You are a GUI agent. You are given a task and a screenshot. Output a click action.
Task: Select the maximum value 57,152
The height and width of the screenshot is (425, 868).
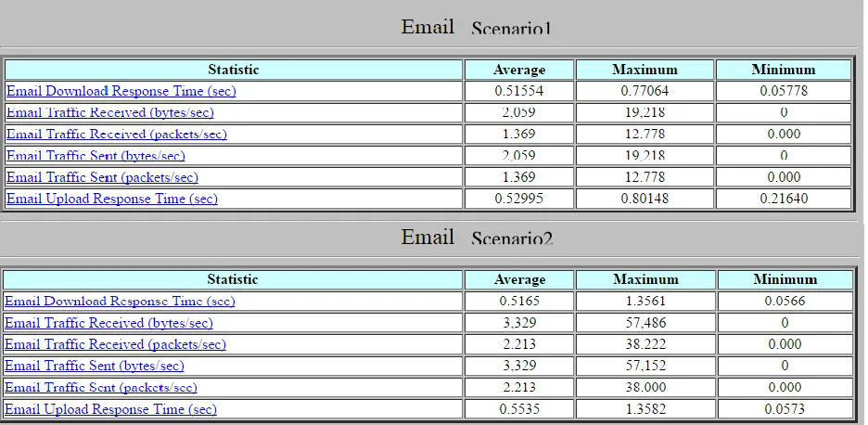coord(645,366)
